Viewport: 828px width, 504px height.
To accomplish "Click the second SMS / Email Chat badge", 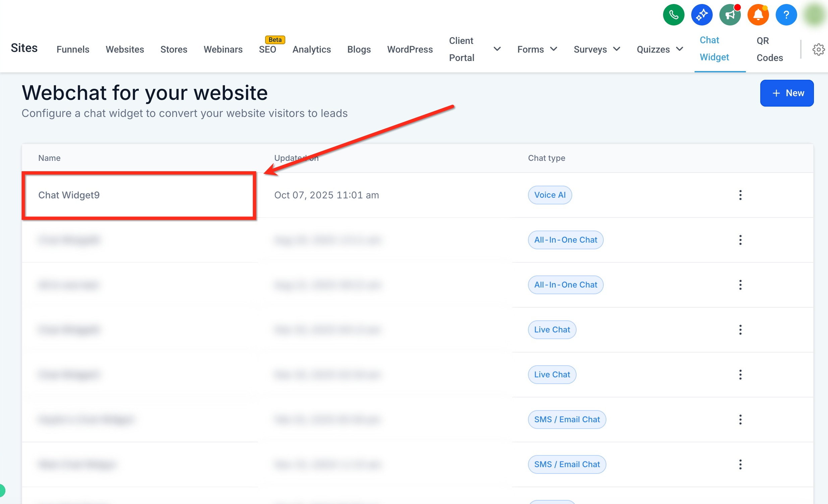I will tap(567, 464).
